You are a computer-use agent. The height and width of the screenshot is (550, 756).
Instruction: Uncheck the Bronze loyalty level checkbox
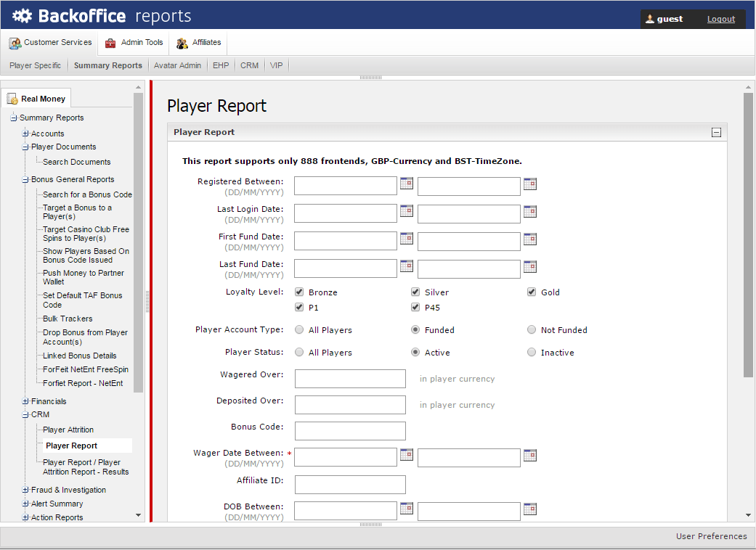[x=299, y=292]
